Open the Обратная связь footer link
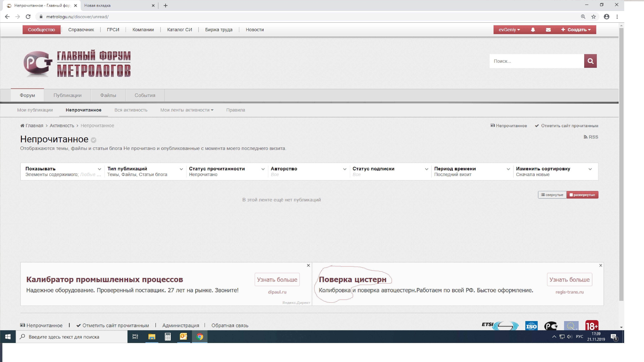The height and width of the screenshot is (362, 644). pyautogui.click(x=230, y=325)
